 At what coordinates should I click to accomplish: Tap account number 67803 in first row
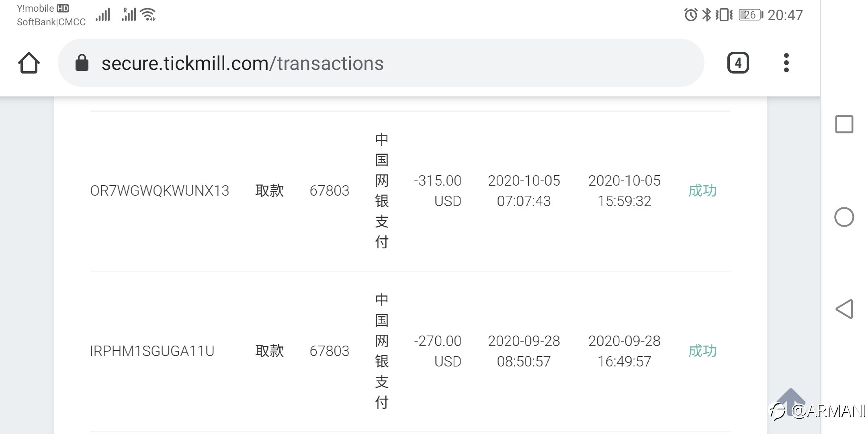(x=330, y=191)
